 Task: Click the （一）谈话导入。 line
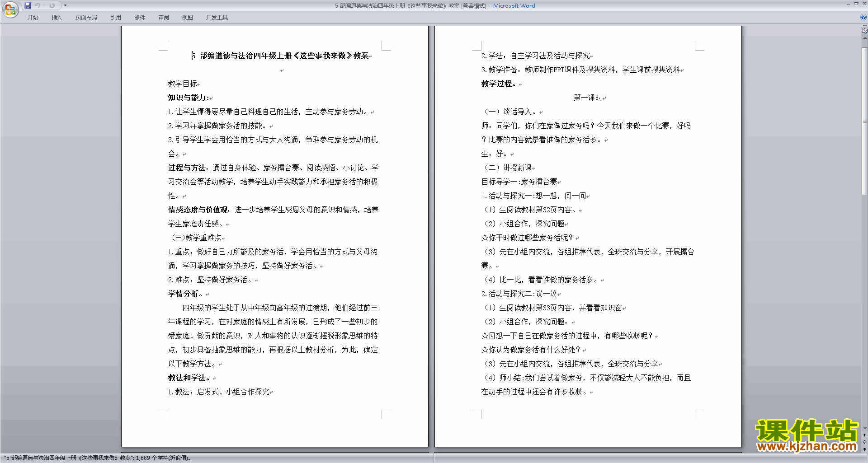pos(510,112)
